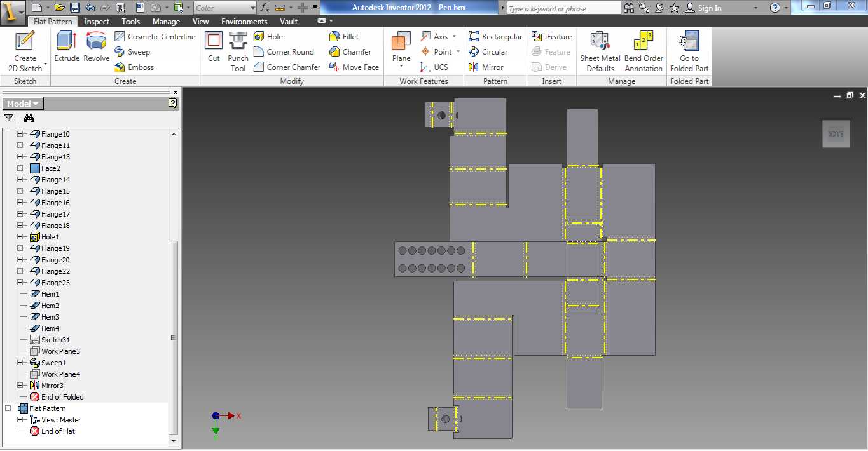Viewport: 868px width, 451px height.
Task: Select the Revolve tool
Action: click(x=97, y=47)
